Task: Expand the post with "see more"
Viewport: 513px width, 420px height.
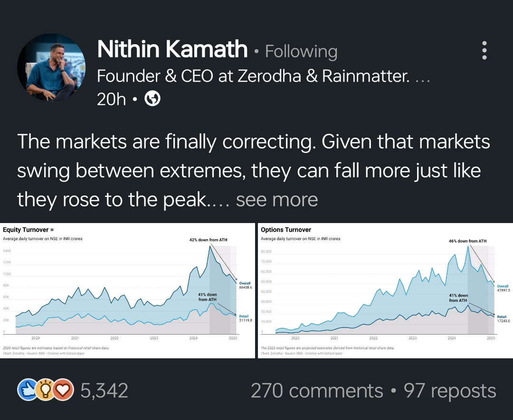Action: point(276,200)
